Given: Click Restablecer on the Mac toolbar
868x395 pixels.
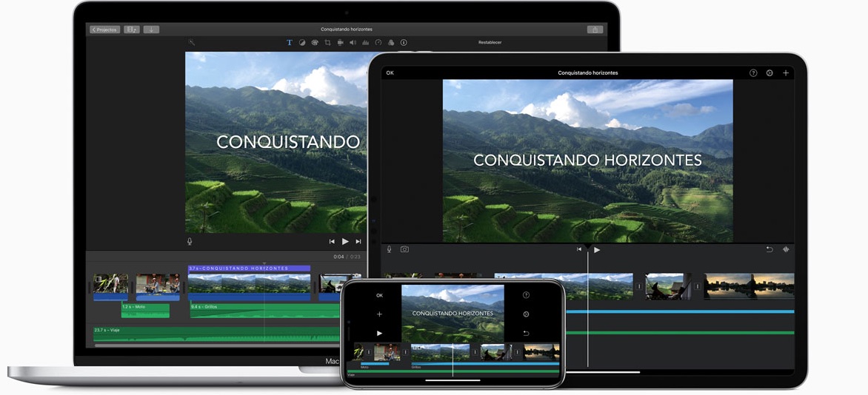Looking at the screenshot, I should point(490,43).
